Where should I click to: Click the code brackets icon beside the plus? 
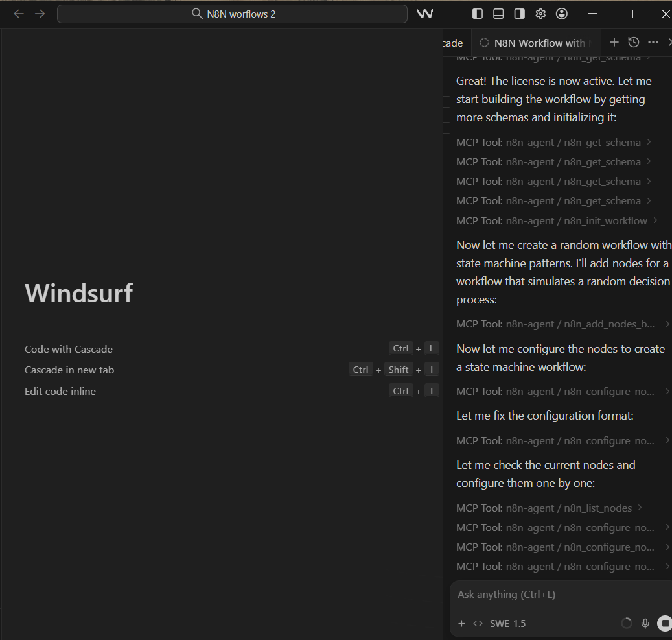coord(477,623)
